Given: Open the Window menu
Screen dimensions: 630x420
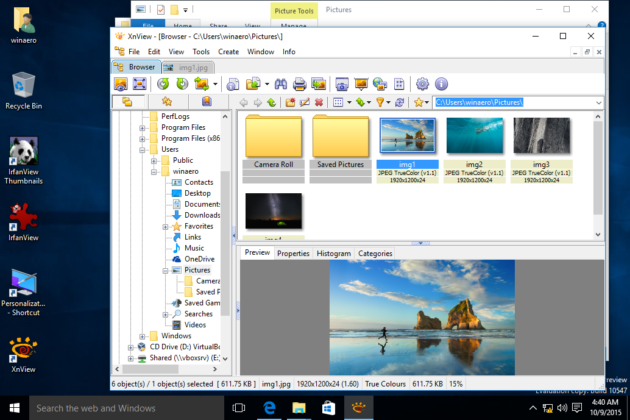Looking at the screenshot, I should click(260, 51).
